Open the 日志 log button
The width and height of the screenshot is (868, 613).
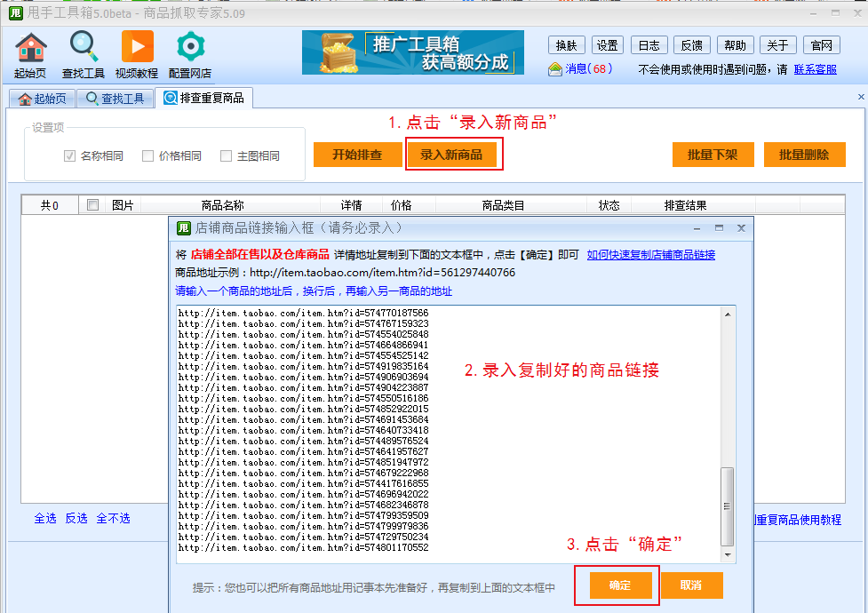point(649,45)
